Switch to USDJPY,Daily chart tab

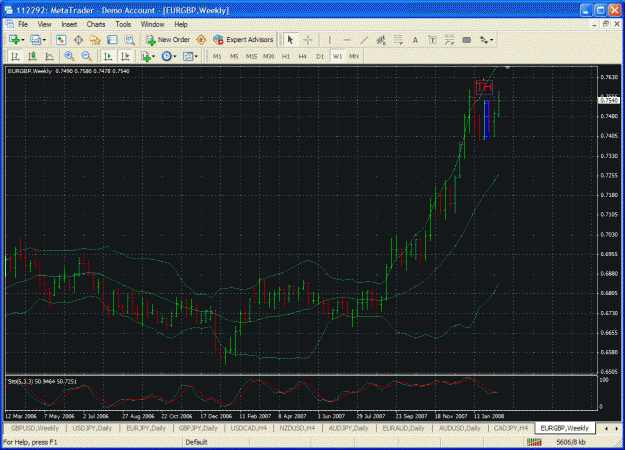[92, 428]
